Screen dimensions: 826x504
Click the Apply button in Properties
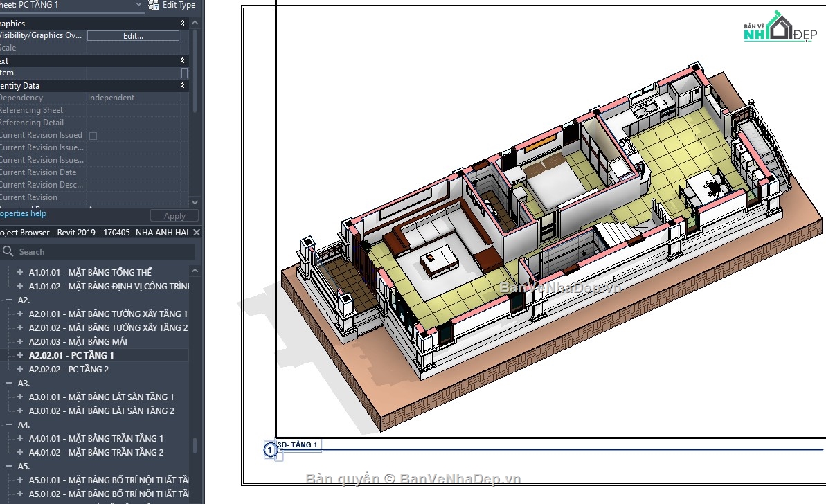click(174, 216)
